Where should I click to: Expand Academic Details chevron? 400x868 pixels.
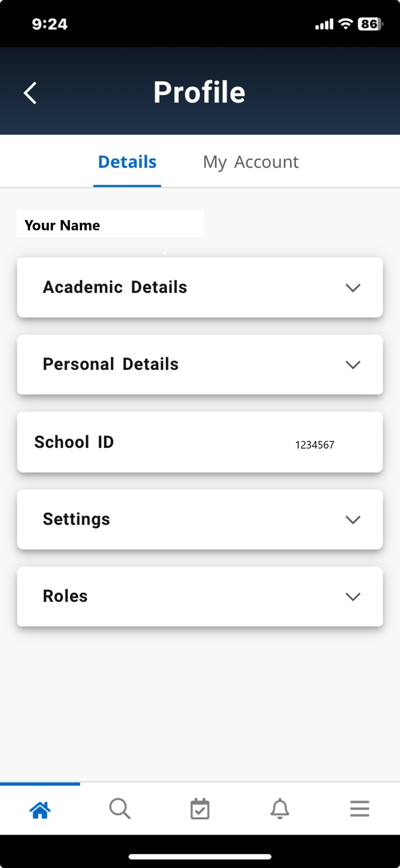(353, 288)
